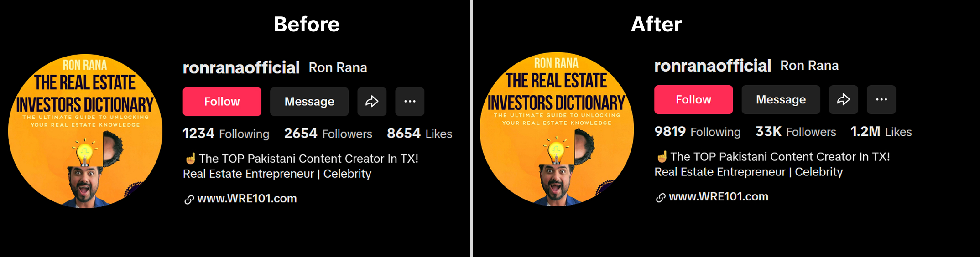Open profile picture in After panel

557,129
